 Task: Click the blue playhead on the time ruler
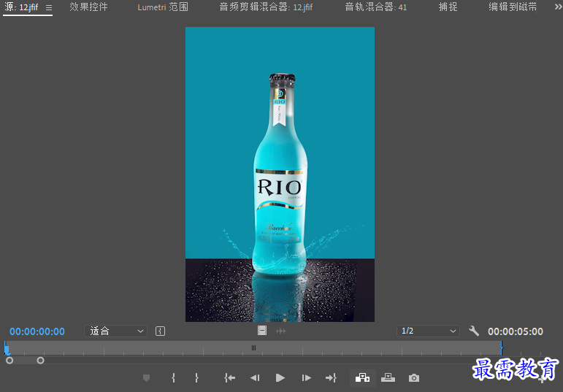pyautogui.click(x=7, y=348)
